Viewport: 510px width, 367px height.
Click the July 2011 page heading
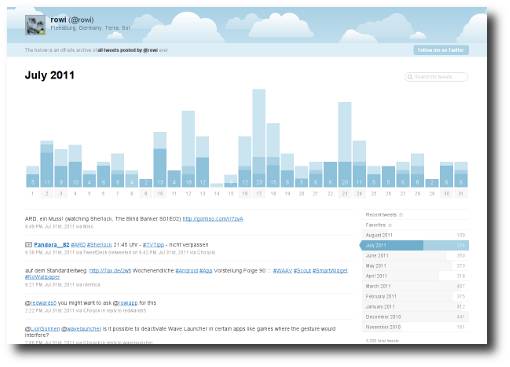point(50,75)
